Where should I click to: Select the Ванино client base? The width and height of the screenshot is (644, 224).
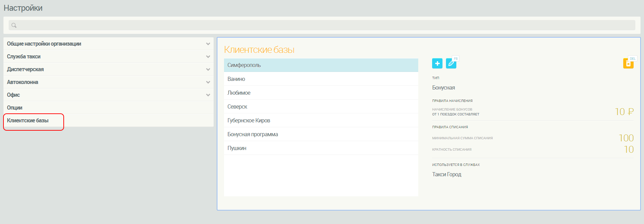236,79
